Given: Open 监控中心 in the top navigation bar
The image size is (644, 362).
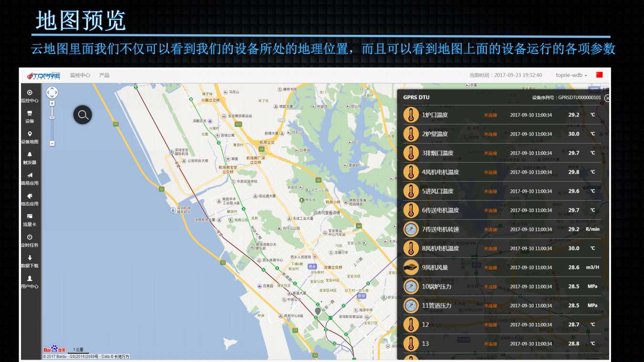Looking at the screenshot, I should tap(80, 75).
